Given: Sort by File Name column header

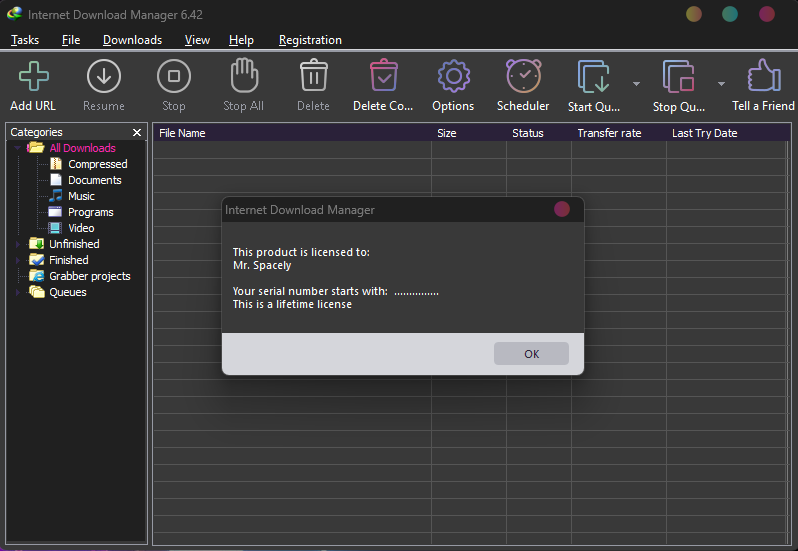Looking at the screenshot, I should (293, 133).
